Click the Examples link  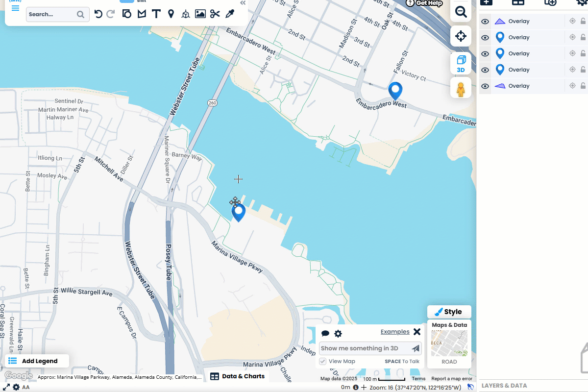click(x=394, y=332)
